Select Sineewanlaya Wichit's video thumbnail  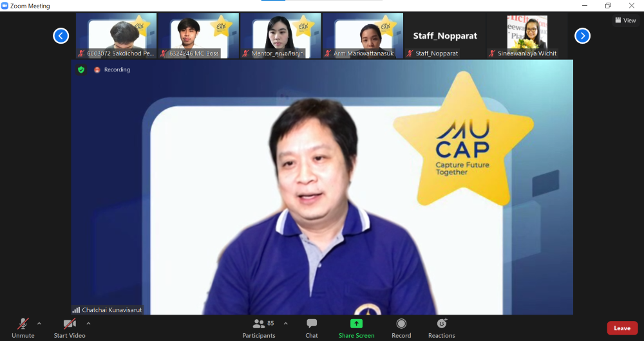[x=527, y=36]
